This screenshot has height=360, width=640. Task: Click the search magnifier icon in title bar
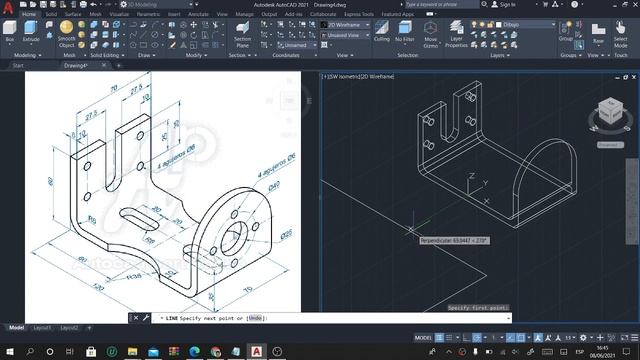(x=484, y=4)
